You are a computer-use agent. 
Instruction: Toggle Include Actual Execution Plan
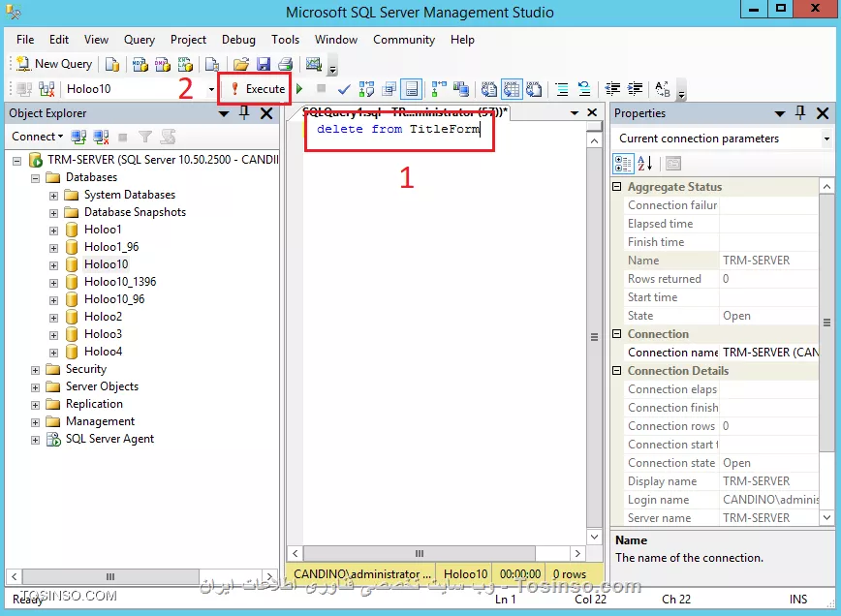[439, 89]
